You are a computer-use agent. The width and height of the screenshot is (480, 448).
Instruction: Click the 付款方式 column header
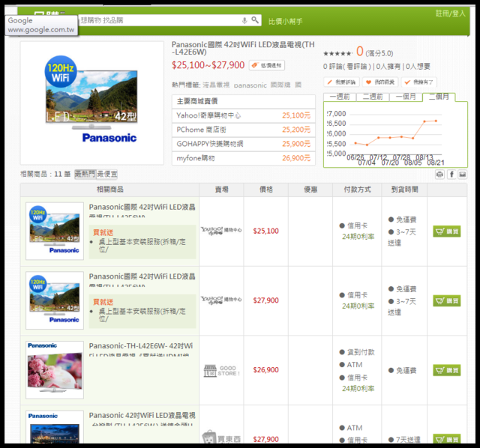click(357, 190)
